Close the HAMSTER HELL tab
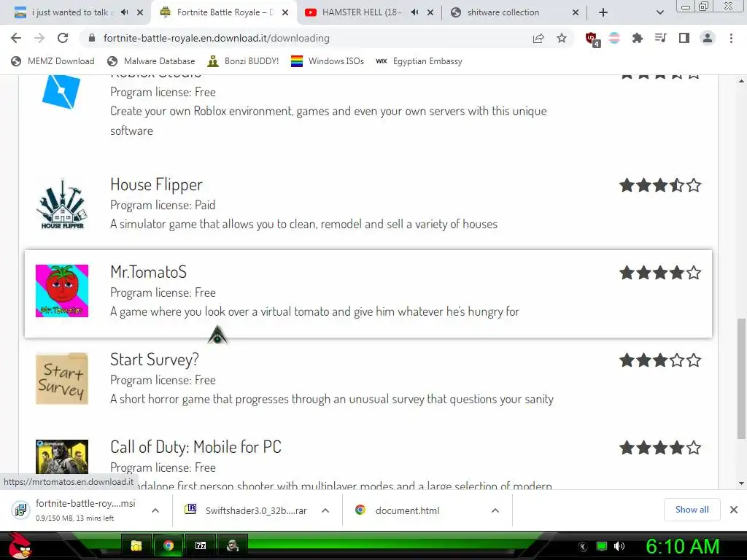Viewport: 747px width, 560px height. (430, 12)
